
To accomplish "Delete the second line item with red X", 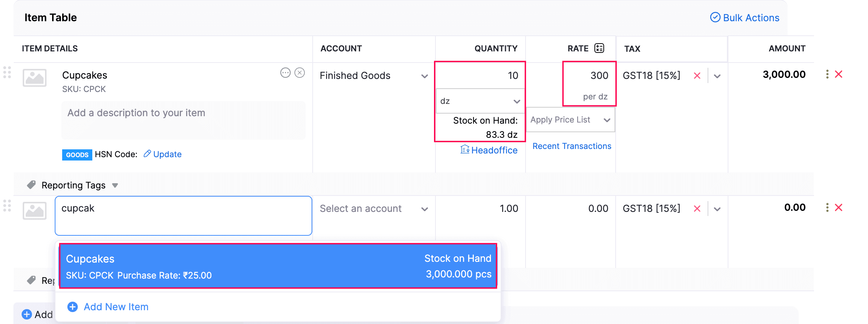I will point(839,207).
